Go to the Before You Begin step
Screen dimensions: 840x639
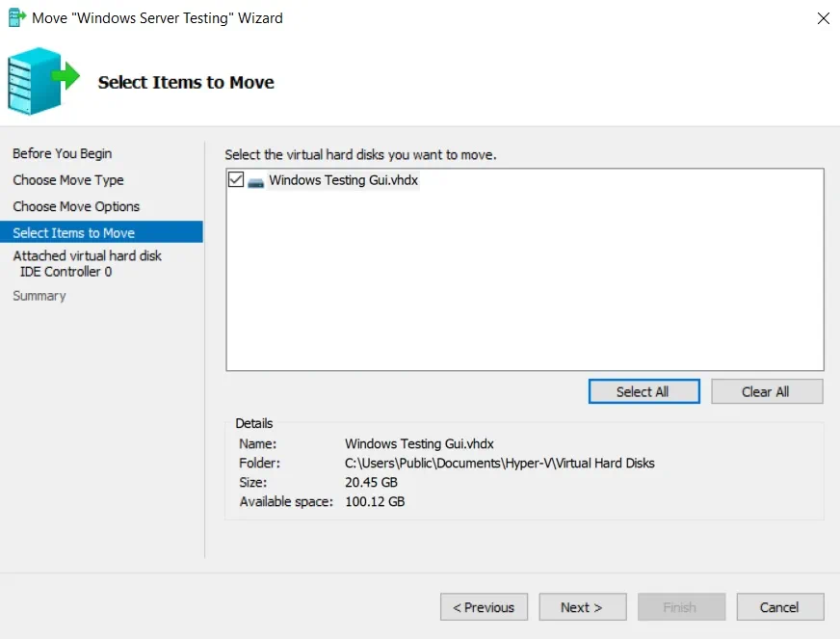[x=63, y=153]
